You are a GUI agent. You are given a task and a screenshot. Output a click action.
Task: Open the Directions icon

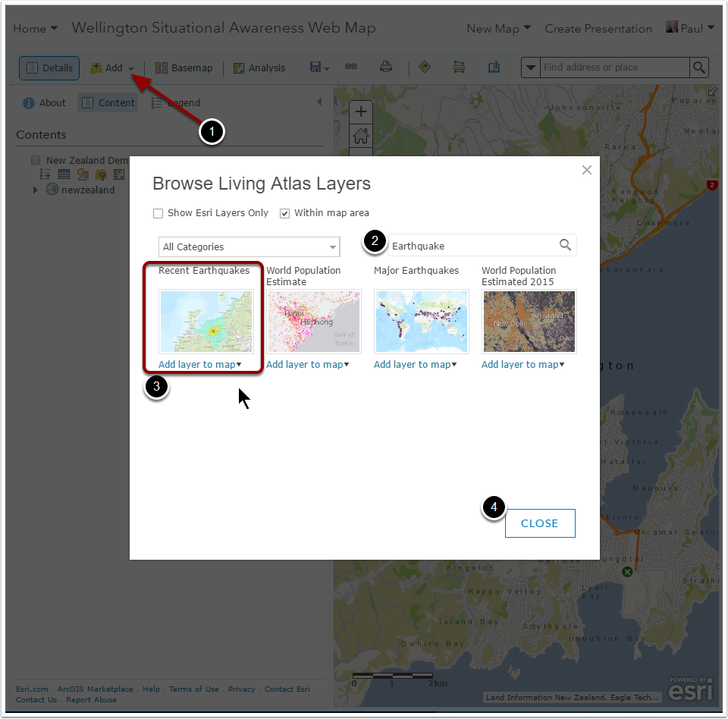click(425, 67)
